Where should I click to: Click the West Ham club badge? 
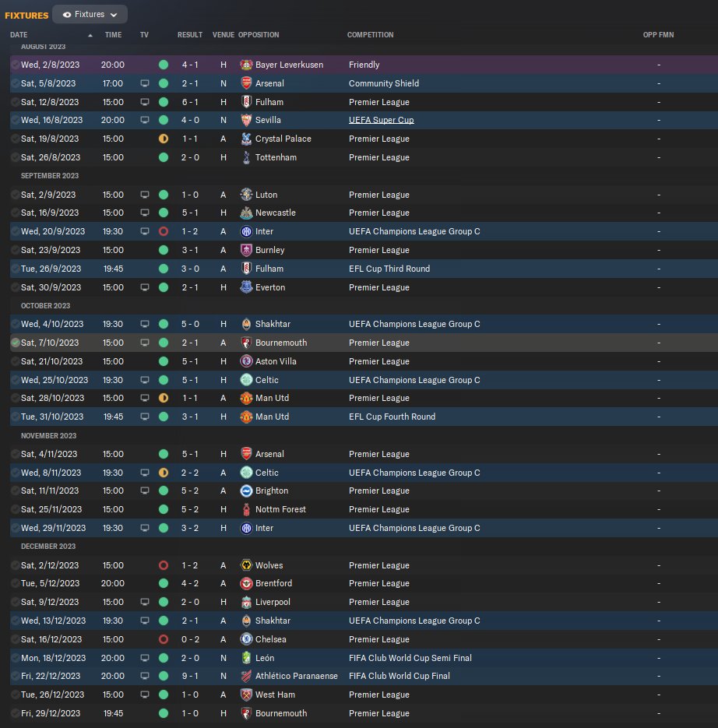pos(246,695)
